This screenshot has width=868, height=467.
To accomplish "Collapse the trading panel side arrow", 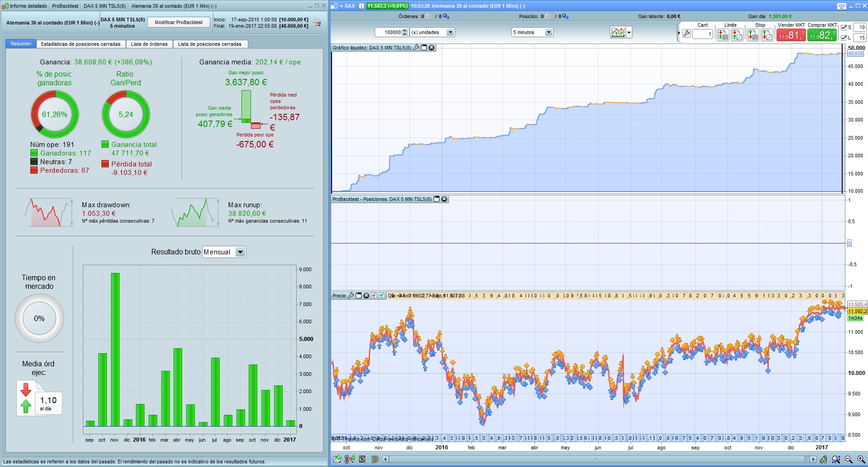I will 679,33.
